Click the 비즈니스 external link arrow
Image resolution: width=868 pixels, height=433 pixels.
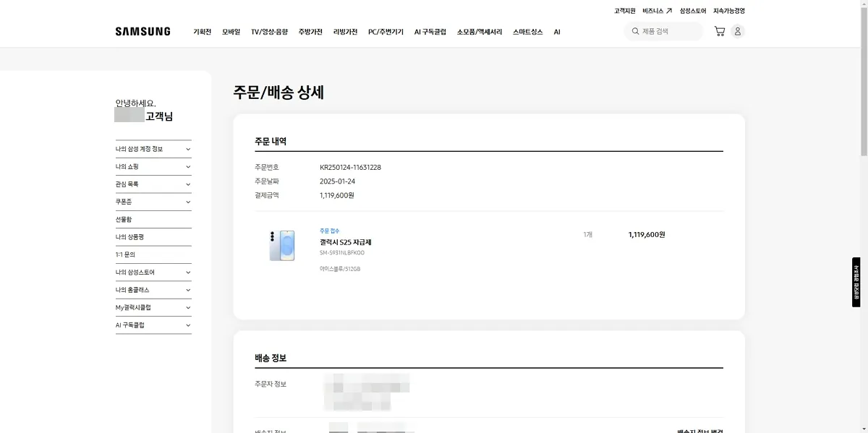click(x=669, y=11)
